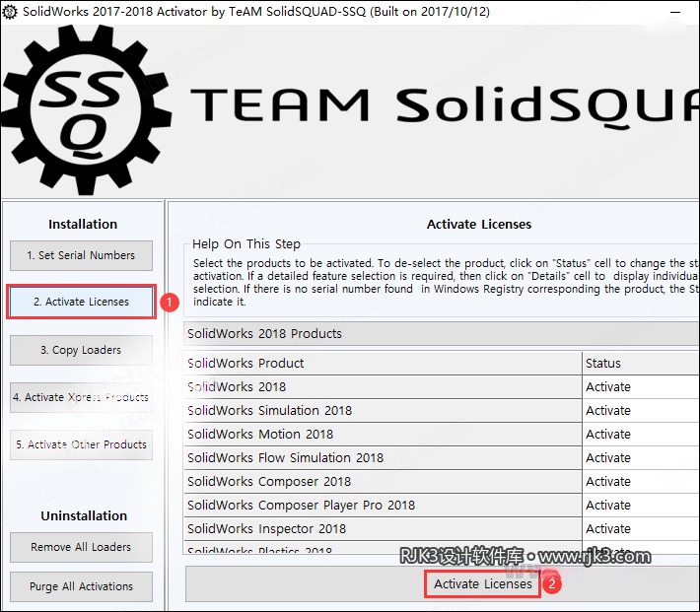Click the Help On This Step label

(x=245, y=244)
